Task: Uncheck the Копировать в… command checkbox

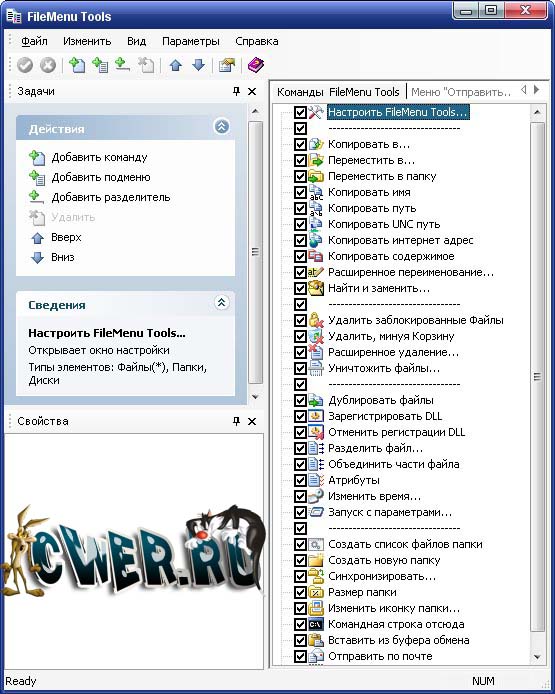Action: point(300,144)
